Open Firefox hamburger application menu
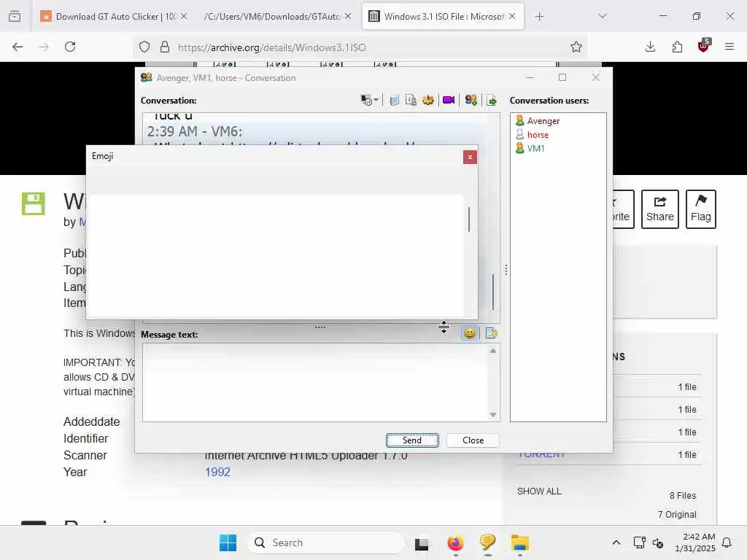The image size is (747, 560). pyautogui.click(x=729, y=47)
